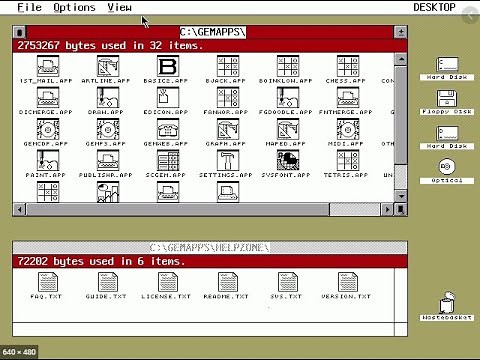Open GUIDE.TXT in HELPZONE window
The image size is (480, 360).
(108, 282)
